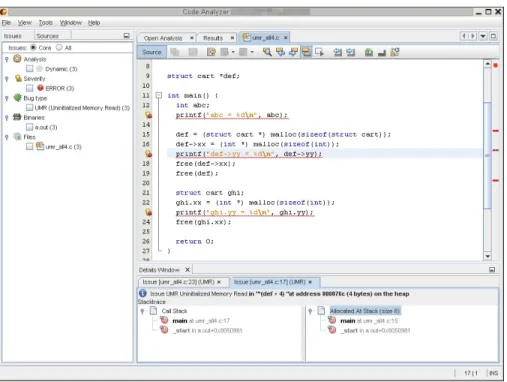The width and height of the screenshot is (507, 382).
Task: Select the Core issues radio button
Action: click(33, 47)
